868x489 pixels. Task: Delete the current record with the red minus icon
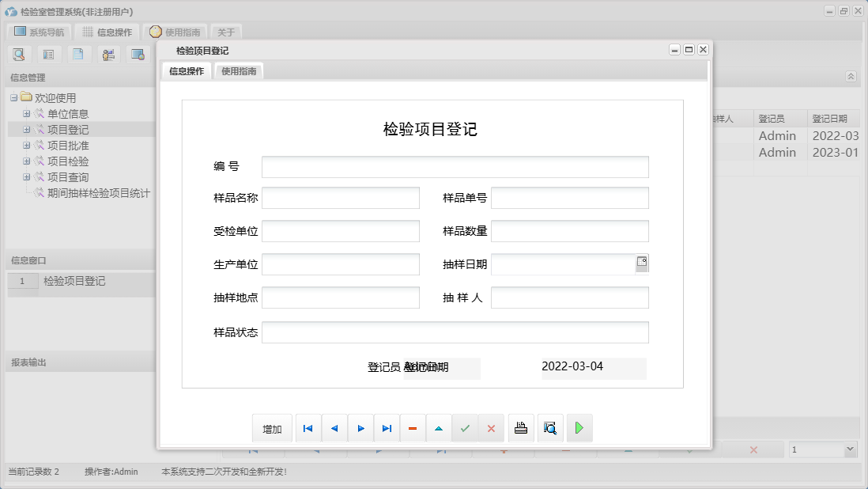tap(413, 427)
